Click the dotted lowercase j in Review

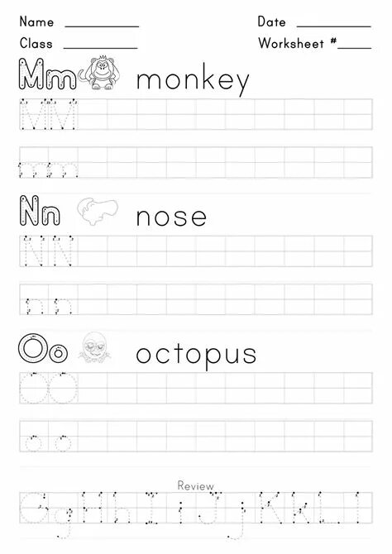click(x=238, y=520)
